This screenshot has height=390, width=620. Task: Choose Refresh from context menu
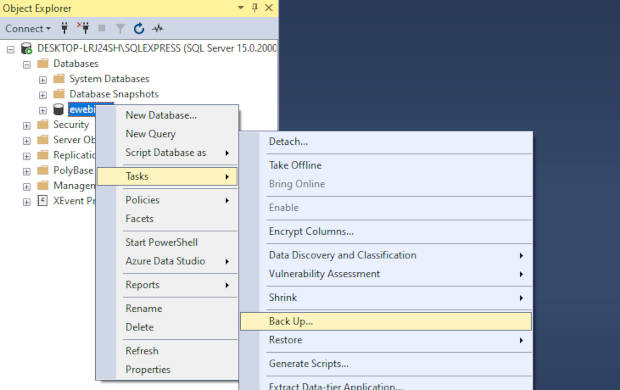tap(167, 351)
